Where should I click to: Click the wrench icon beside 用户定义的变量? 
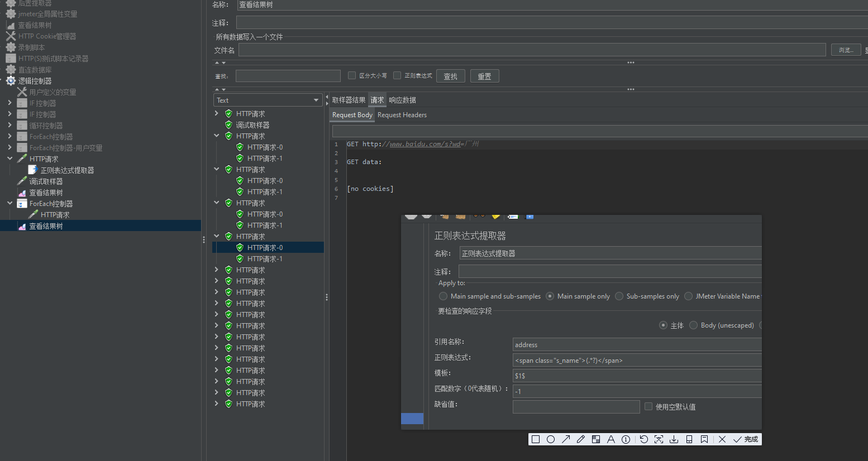[22, 92]
